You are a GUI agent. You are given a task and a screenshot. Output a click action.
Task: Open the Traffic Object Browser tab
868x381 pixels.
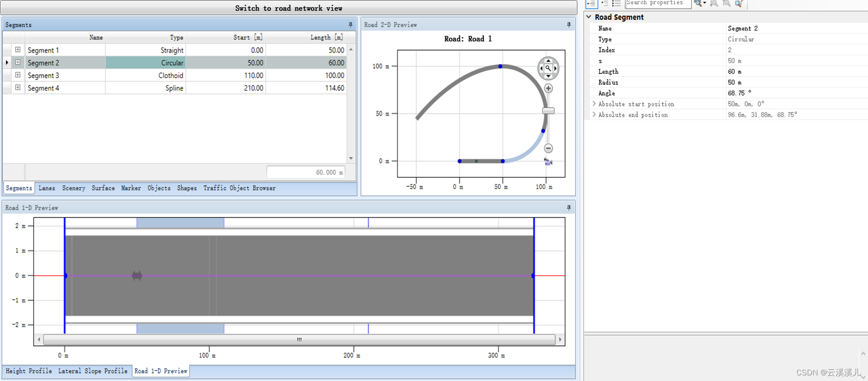click(239, 188)
